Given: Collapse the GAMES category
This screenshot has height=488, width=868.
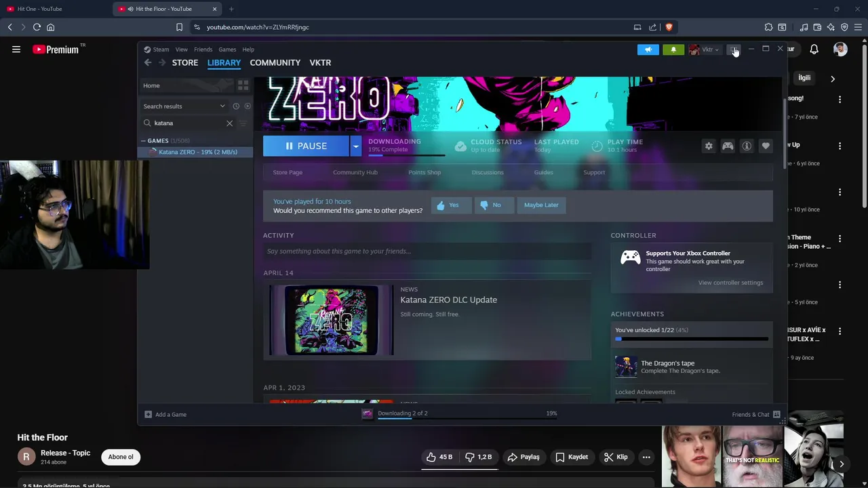Looking at the screenshot, I should pyautogui.click(x=144, y=141).
